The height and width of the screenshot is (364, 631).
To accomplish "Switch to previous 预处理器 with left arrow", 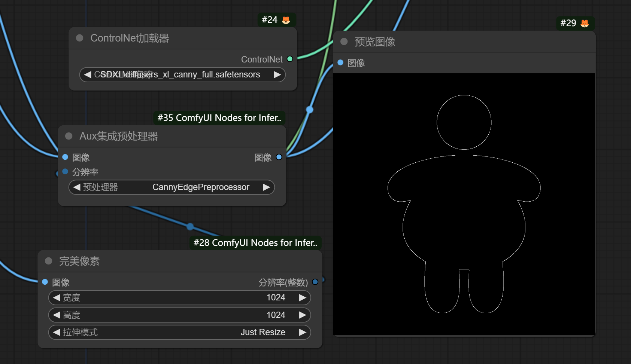I will (x=77, y=187).
